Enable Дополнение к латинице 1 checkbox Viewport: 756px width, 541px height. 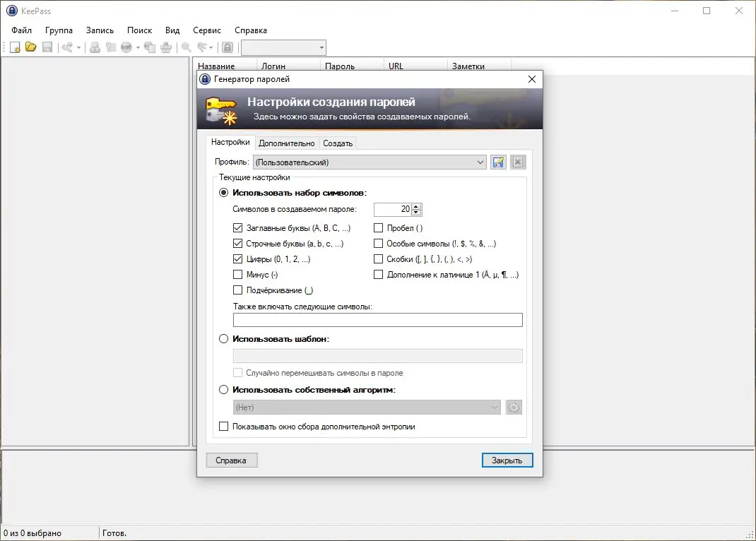[379, 275]
